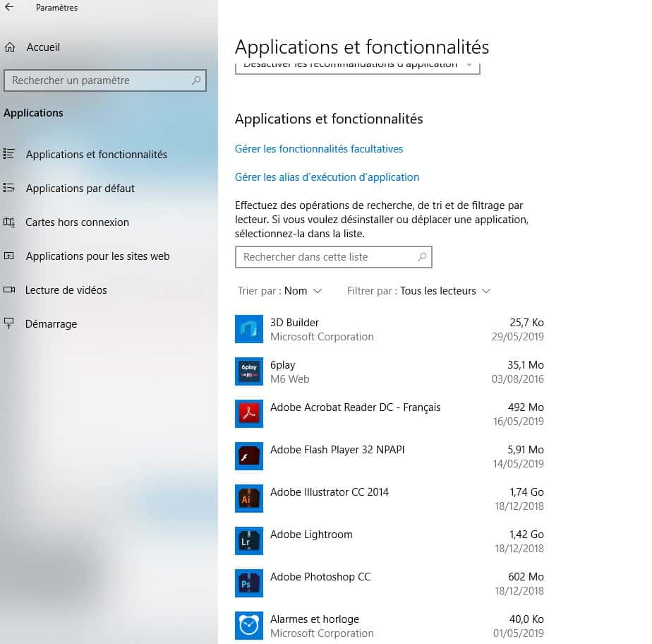Click Gérer les fonctionnalités facultatives link

[319, 149]
